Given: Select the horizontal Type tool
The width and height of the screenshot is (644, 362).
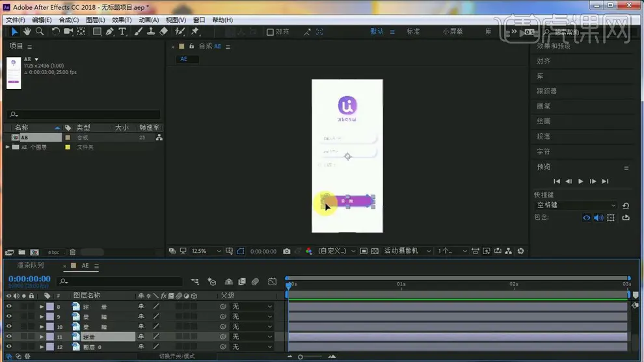Looking at the screenshot, I should (x=122, y=31).
